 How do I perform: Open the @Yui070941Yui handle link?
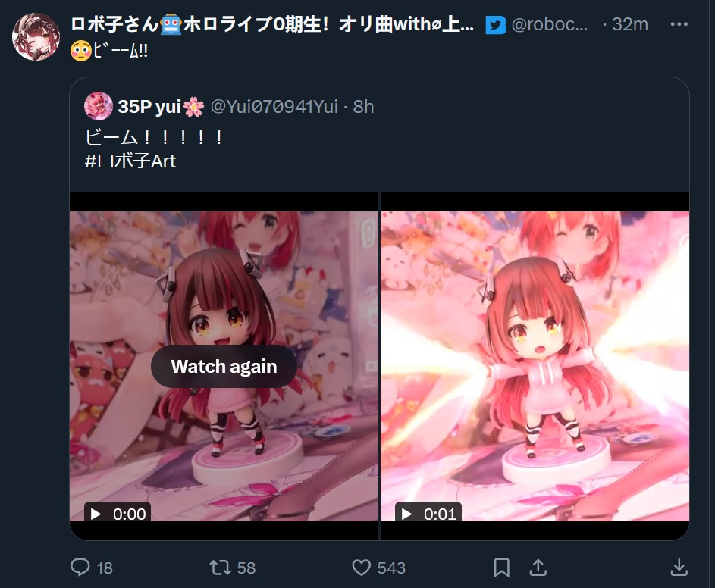(274, 106)
